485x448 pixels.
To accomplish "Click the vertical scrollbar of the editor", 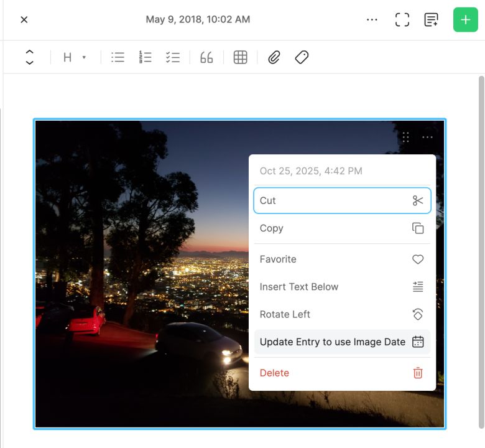I will 481,253.
